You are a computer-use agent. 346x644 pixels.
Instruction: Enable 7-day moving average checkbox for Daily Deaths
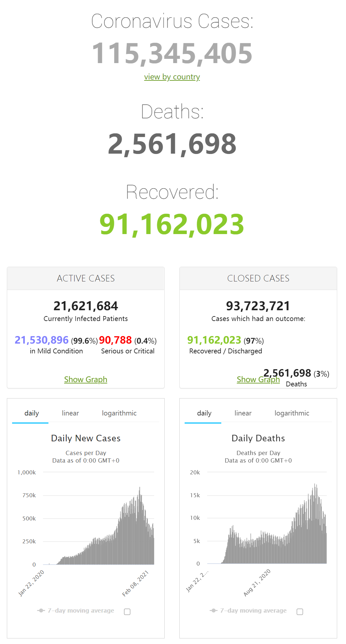(300, 612)
